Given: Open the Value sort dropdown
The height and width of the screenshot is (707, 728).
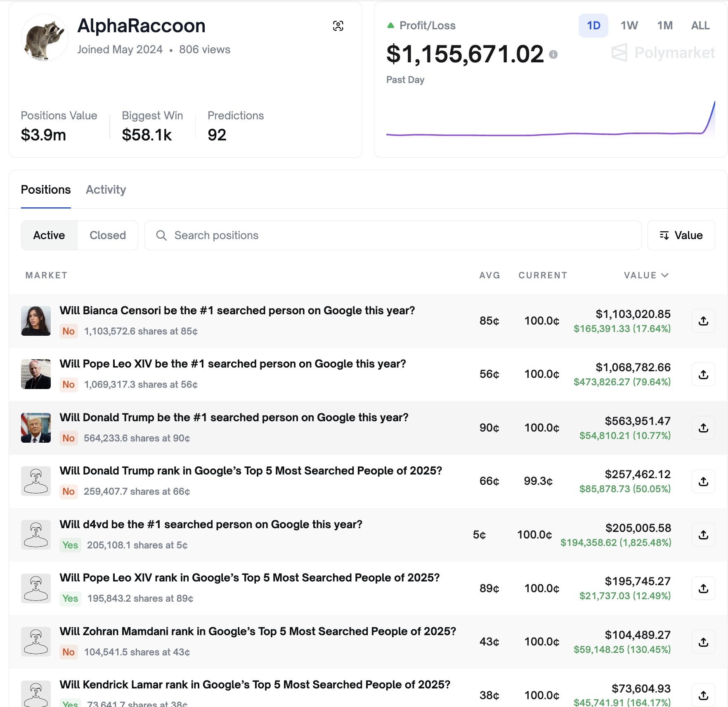Looking at the screenshot, I should coord(681,235).
